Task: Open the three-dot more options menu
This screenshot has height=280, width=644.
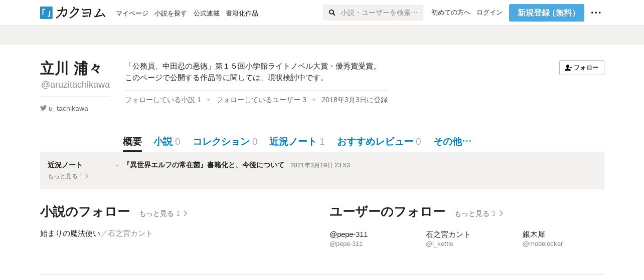Action: [x=596, y=13]
